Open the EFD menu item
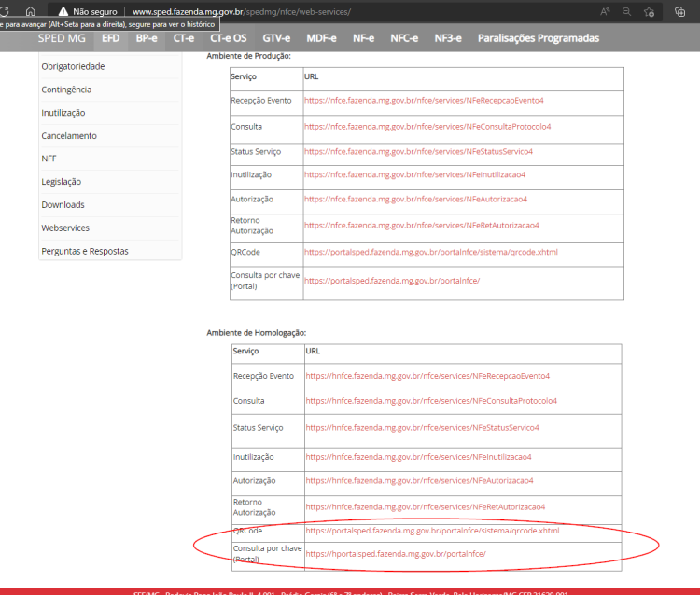This screenshot has width=700, height=595. click(111, 38)
